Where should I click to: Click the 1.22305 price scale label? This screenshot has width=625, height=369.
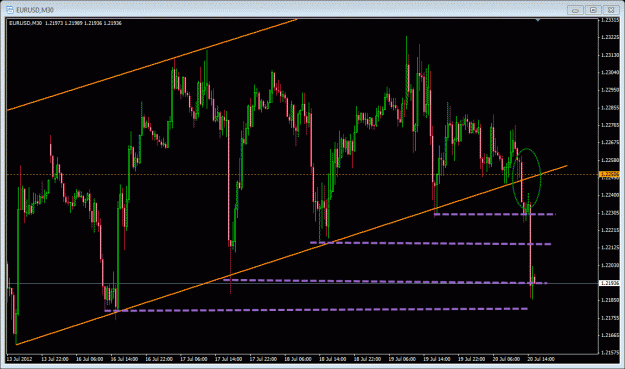click(x=610, y=213)
